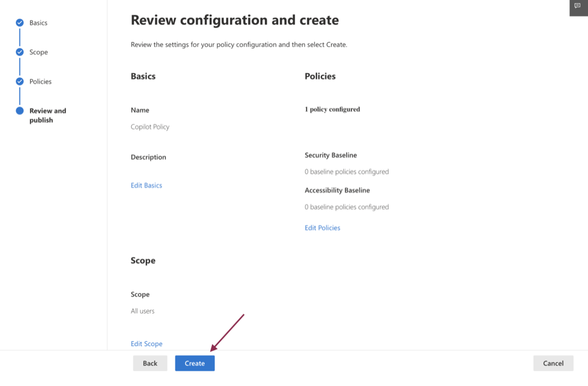Click the 'Review configuration and create' title

(x=235, y=20)
